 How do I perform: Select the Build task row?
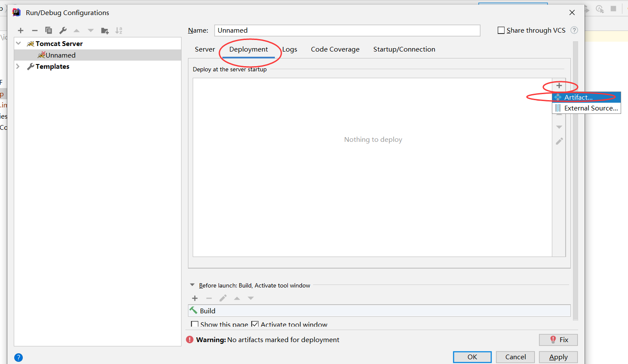point(379,311)
